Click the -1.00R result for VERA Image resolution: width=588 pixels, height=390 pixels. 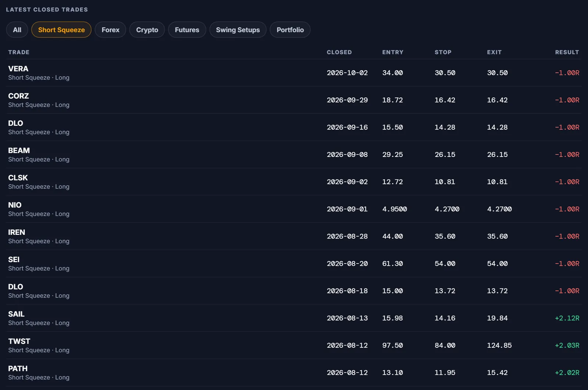pyautogui.click(x=567, y=73)
